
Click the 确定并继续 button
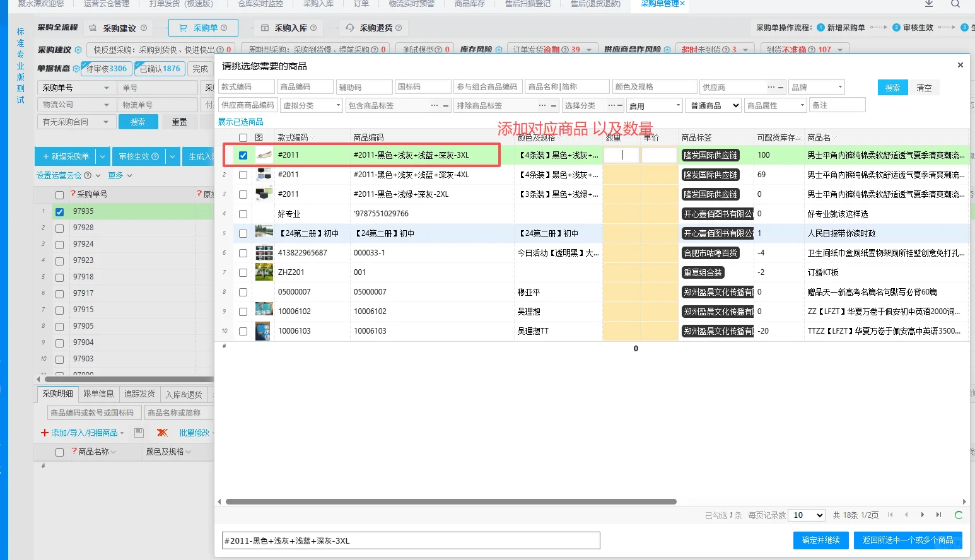coord(820,540)
